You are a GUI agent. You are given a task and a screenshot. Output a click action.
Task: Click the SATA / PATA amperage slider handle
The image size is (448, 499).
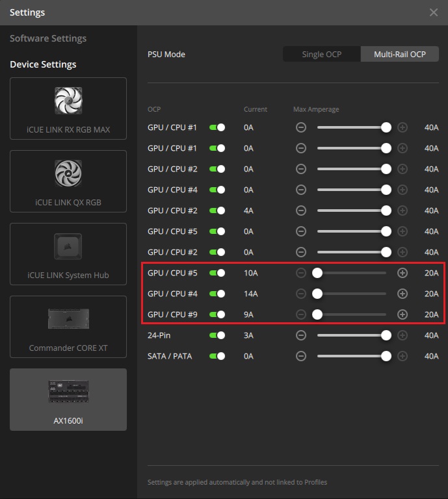[386, 356]
